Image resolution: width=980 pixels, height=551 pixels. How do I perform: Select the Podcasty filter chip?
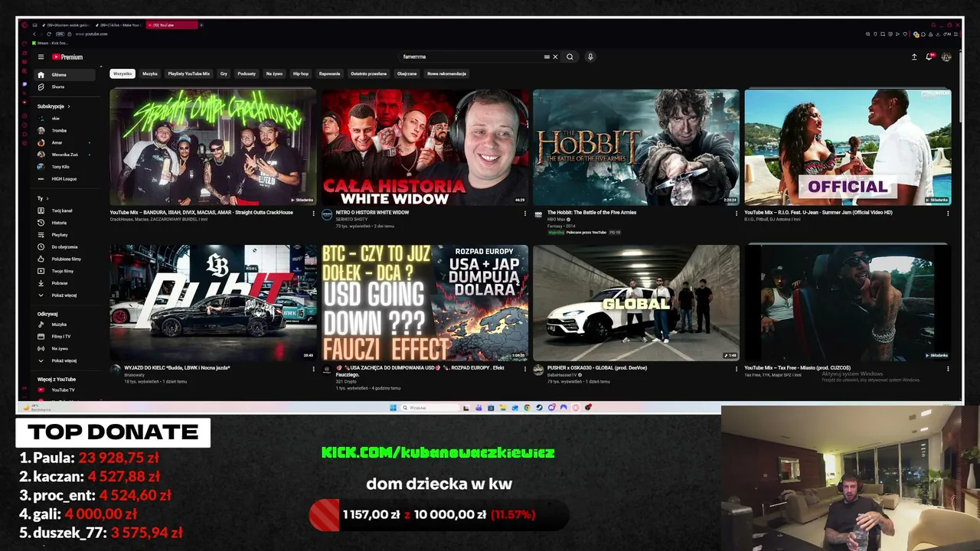[247, 74]
